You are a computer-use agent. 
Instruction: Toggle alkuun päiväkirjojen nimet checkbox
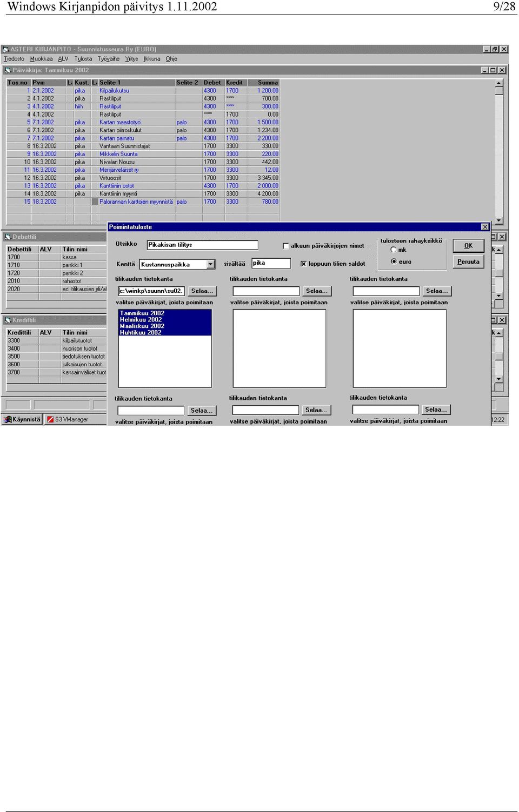click(x=286, y=246)
